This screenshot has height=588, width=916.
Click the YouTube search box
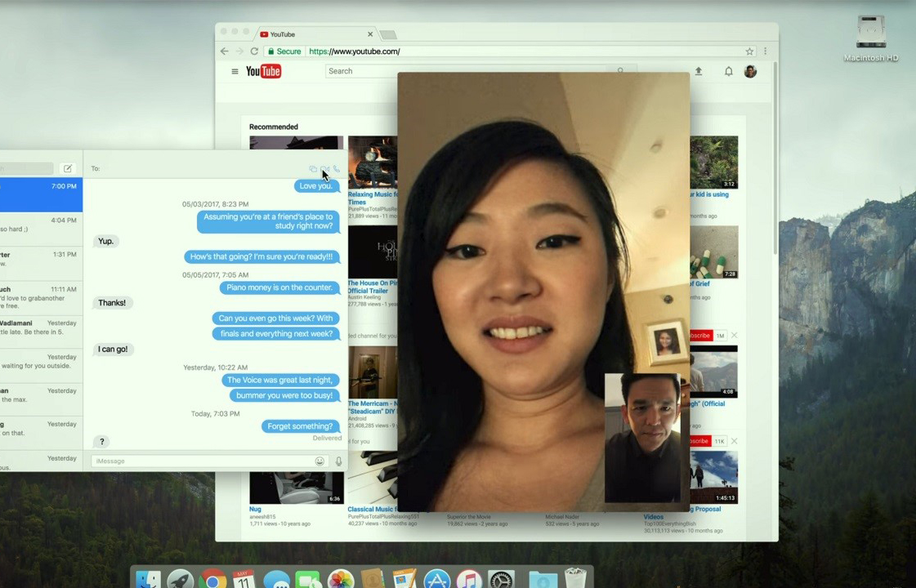362,71
